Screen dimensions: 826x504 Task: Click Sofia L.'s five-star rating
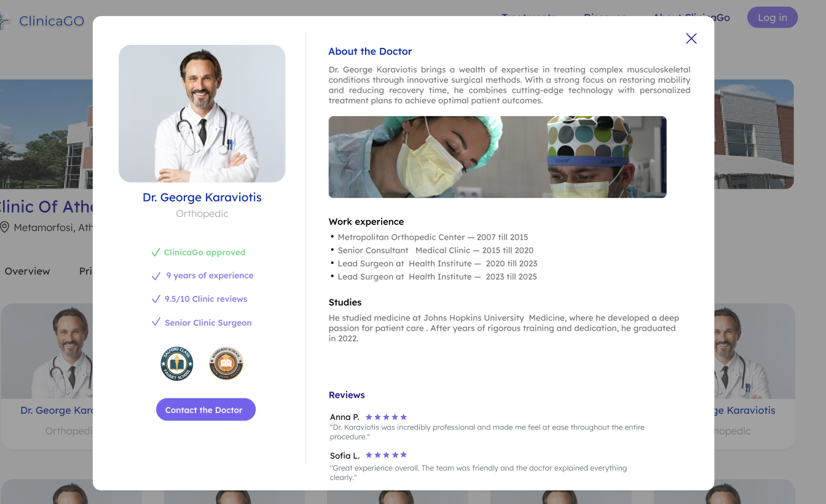click(x=386, y=455)
